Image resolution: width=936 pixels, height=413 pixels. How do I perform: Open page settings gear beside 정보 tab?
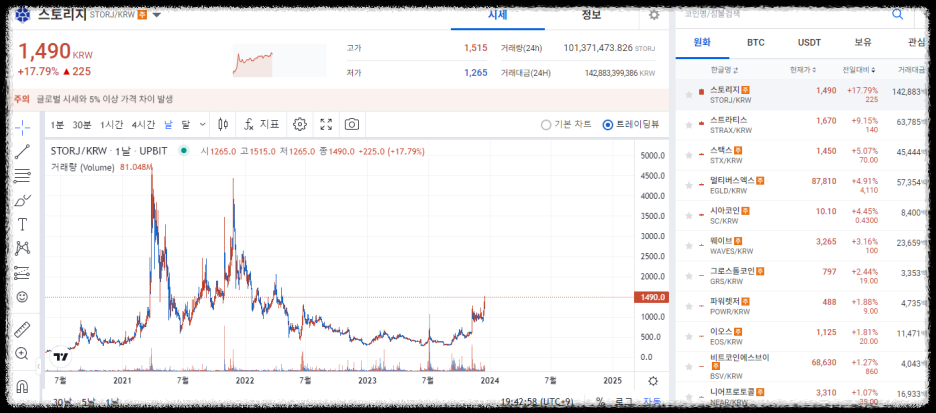click(654, 15)
